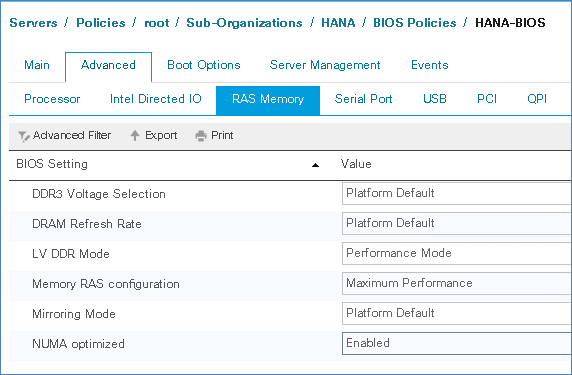Open the Server Management tab
This screenshot has height=375, width=572.
coord(325,65)
